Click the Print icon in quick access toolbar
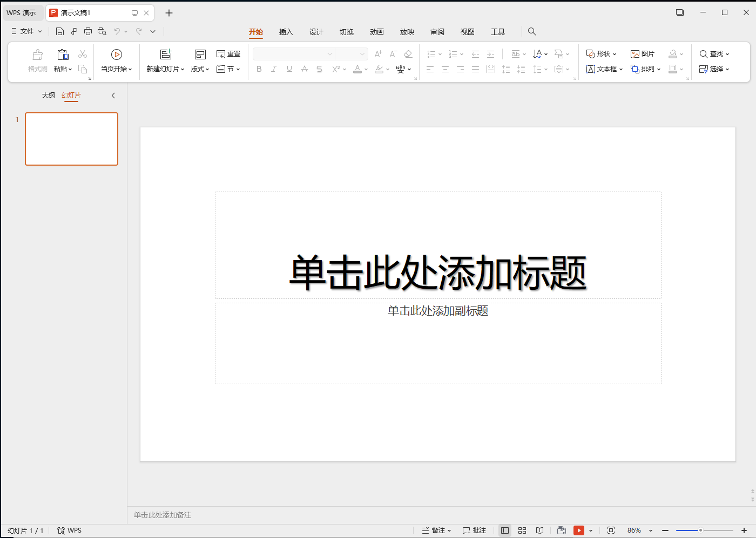The height and width of the screenshot is (538, 756). [x=88, y=31]
